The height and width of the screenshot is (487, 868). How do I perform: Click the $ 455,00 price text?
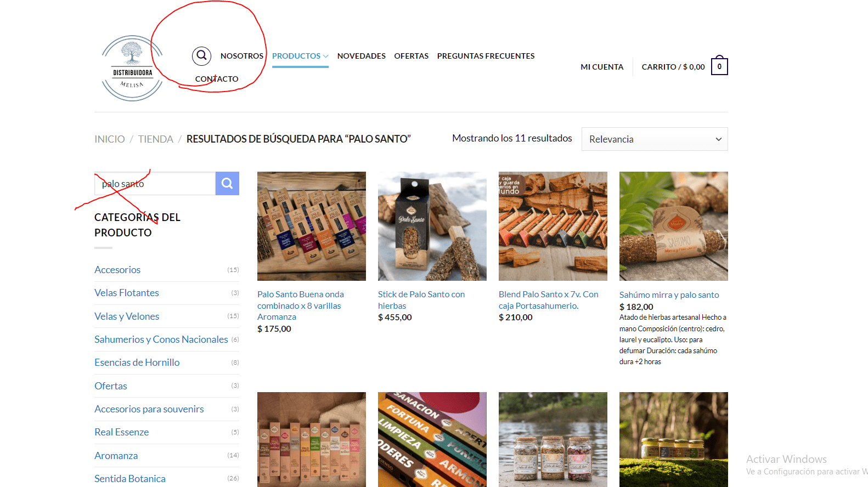(x=395, y=318)
